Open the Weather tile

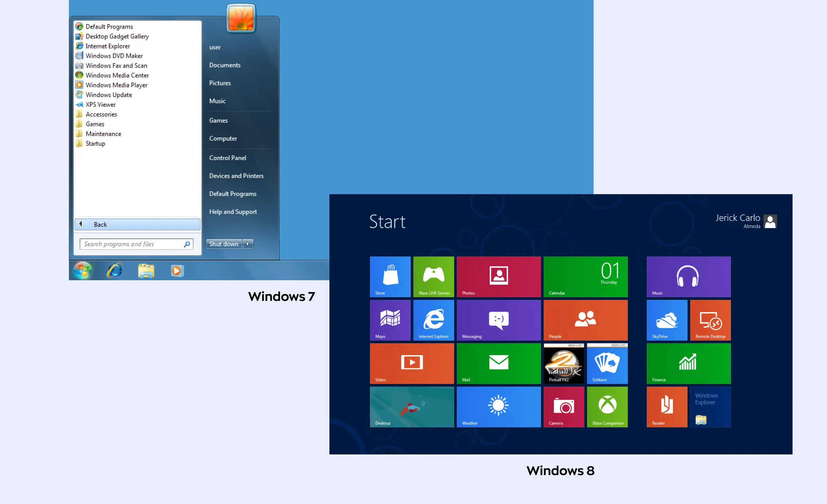(x=499, y=407)
